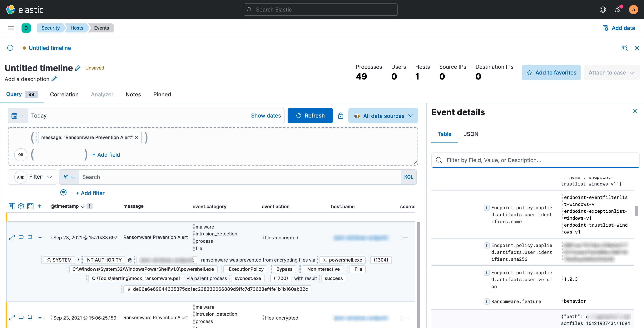Open the timeline table settings gear

(21, 206)
